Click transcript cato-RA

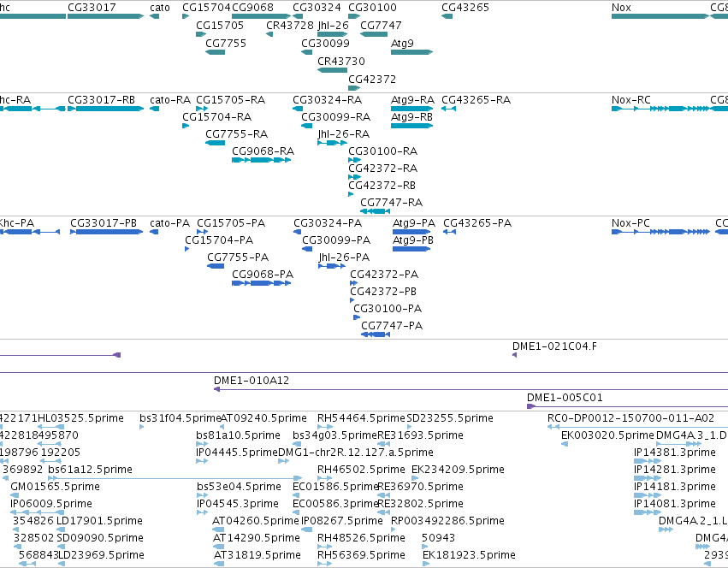[170, 100]
